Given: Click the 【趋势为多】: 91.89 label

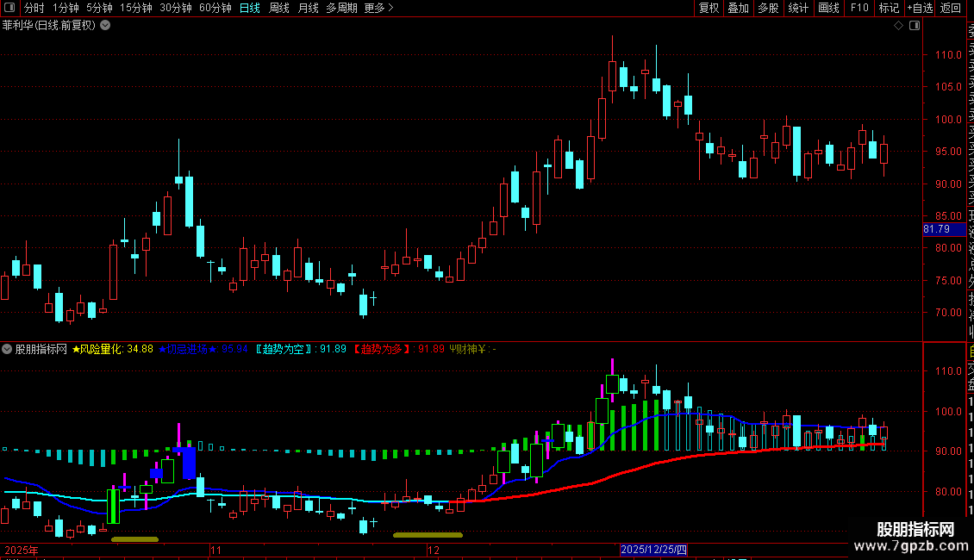Looking at the screenshot, I should (x=399, y=350).
